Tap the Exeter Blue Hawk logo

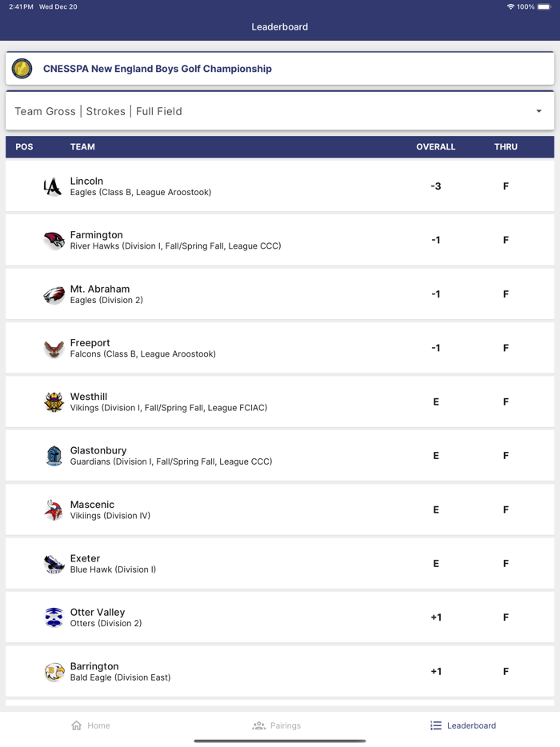click(x=54, y=563)
